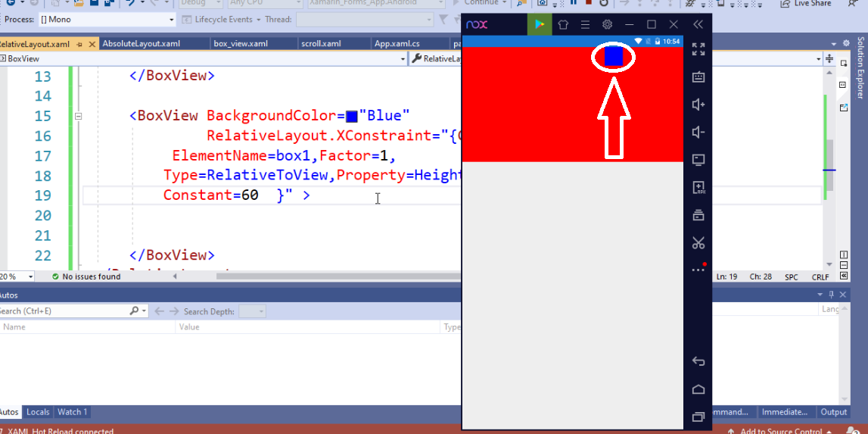This screenshot has width=868, height=434.
Task: Click the SPC indentation indicator
Action: pos(791,276)
